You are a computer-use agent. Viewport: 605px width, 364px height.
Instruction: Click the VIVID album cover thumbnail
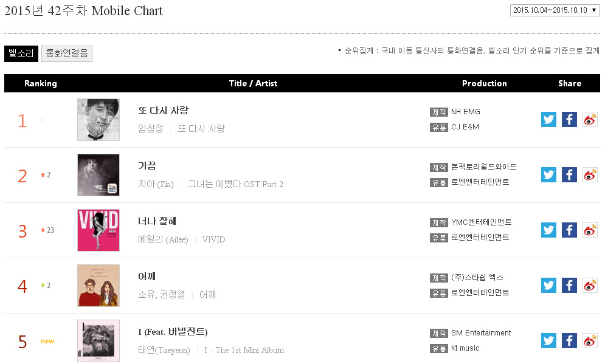(x=99, y=230)
